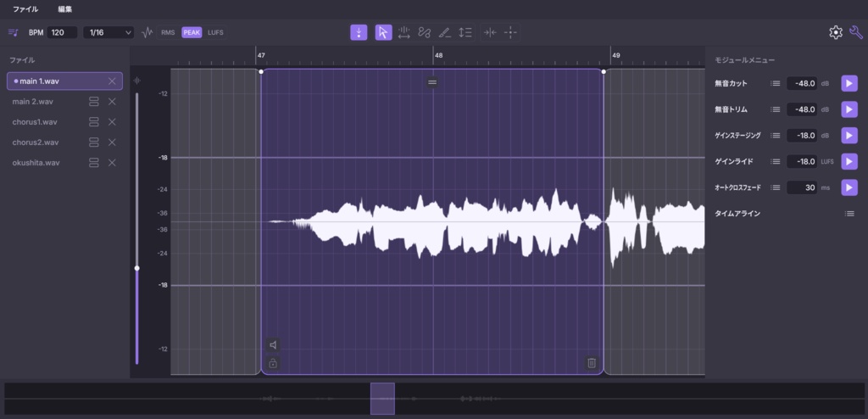Toggle stack icon for chorus2.wav
Viewport: 868px width, 419px height.
pyautogui.click(x=93, y=142)
